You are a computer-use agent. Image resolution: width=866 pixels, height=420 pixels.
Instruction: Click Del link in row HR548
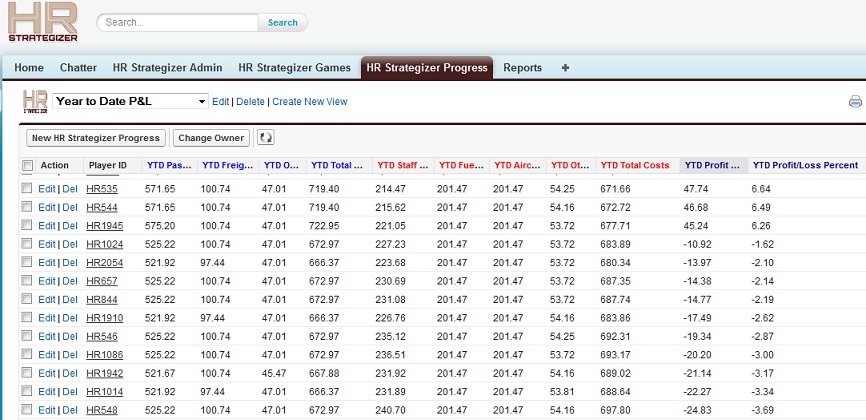(70, 411)
